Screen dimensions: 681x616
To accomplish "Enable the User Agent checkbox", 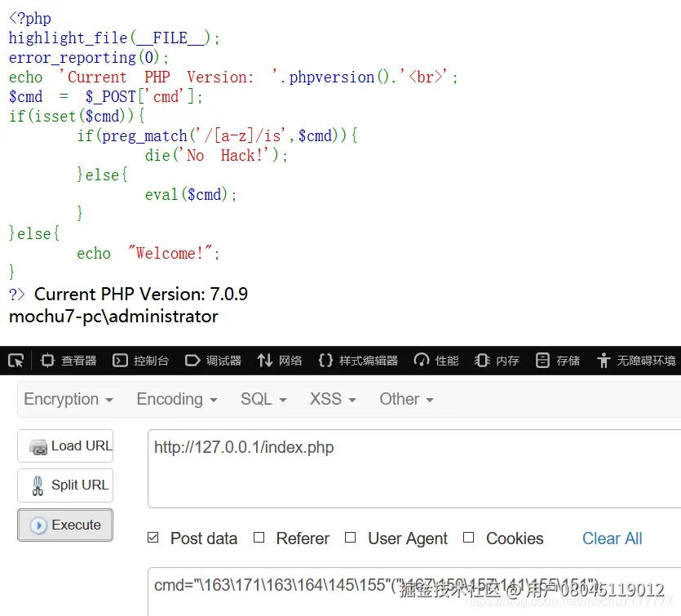I will click(x=350, y=538).
